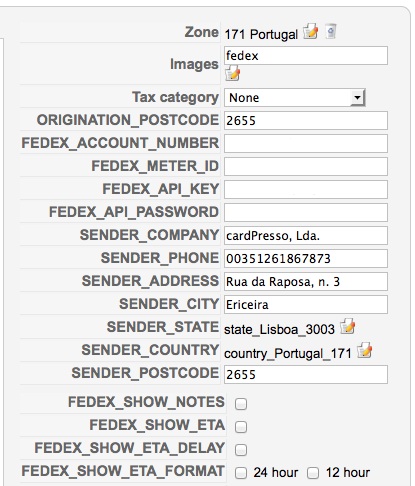Viewport: 415px width, 486px height.
Task: Click the FEDEX_METER_ID input box
Action: pyautogui.click(x=306, y=167)
